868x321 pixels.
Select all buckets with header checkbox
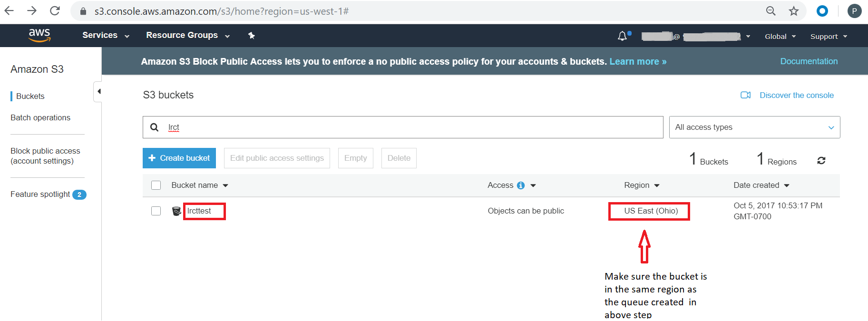(156, 185)
